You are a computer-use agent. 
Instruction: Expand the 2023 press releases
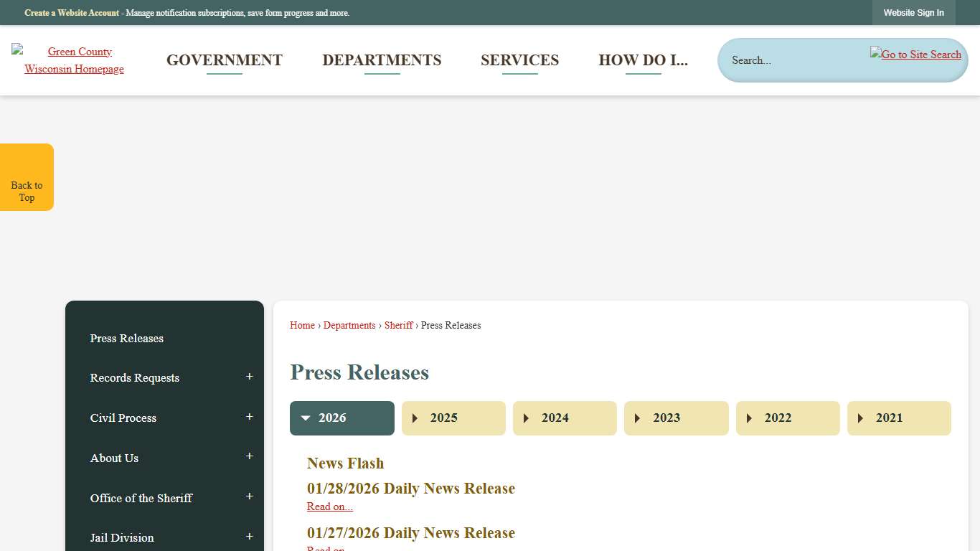[x=676, y=418]
